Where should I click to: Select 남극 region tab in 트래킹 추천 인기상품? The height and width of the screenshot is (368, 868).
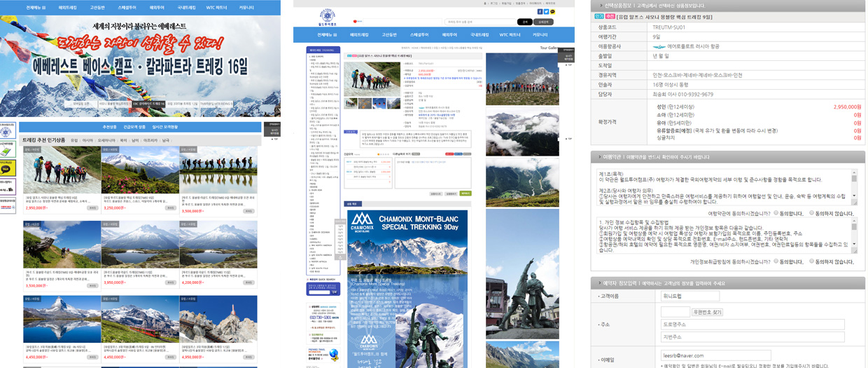pyautogui.click(x=166, y=140)
